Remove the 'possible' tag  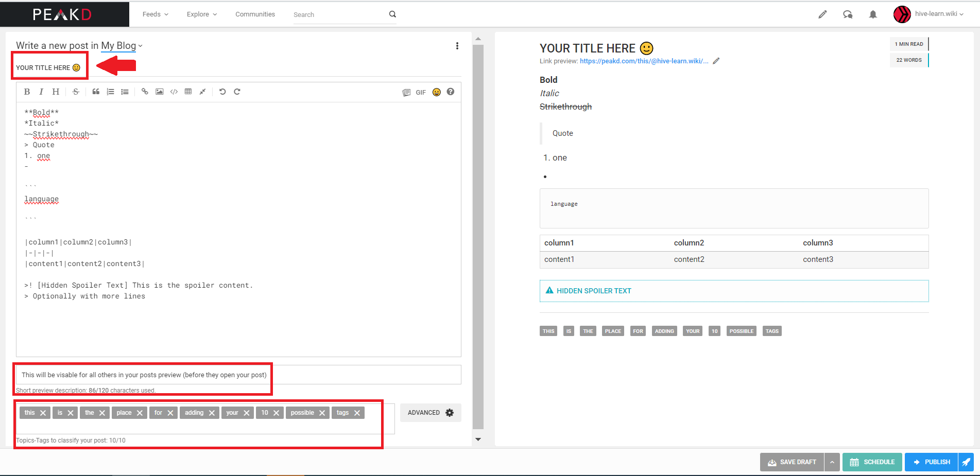tap(322, 413)
